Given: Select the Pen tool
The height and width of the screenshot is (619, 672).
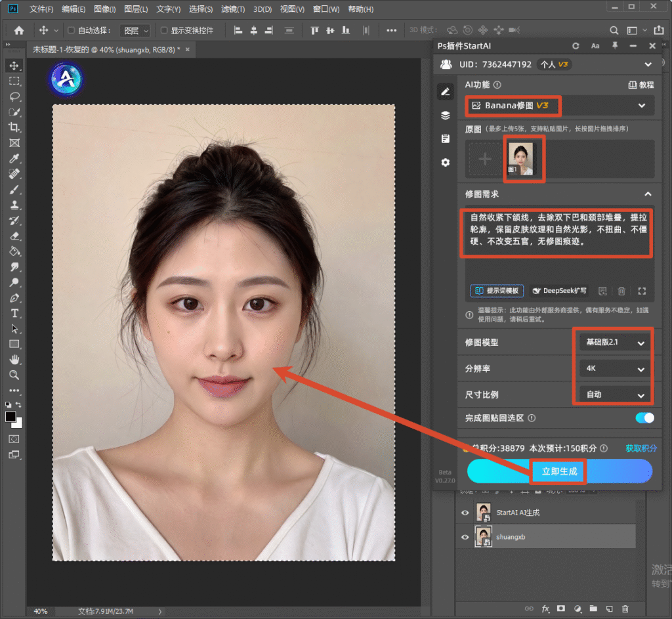Looking at the screenshot, I should 14,298.
